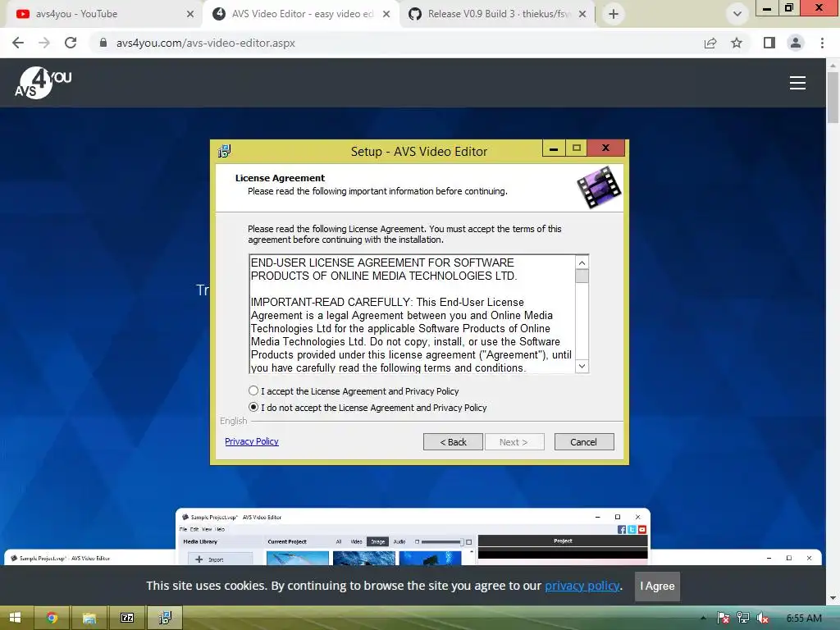The height and width of the screenshot is (630, 840).
Task: Open Chrome from the taskbar
Action: pyautogui.click(x=52, y=618)
